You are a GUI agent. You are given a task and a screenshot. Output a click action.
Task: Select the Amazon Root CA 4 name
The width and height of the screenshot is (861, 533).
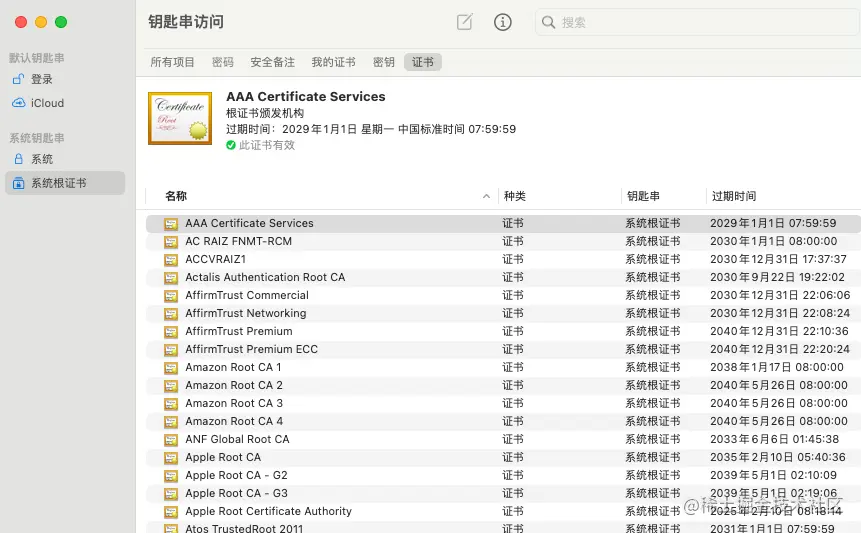[x=234, y=421]
